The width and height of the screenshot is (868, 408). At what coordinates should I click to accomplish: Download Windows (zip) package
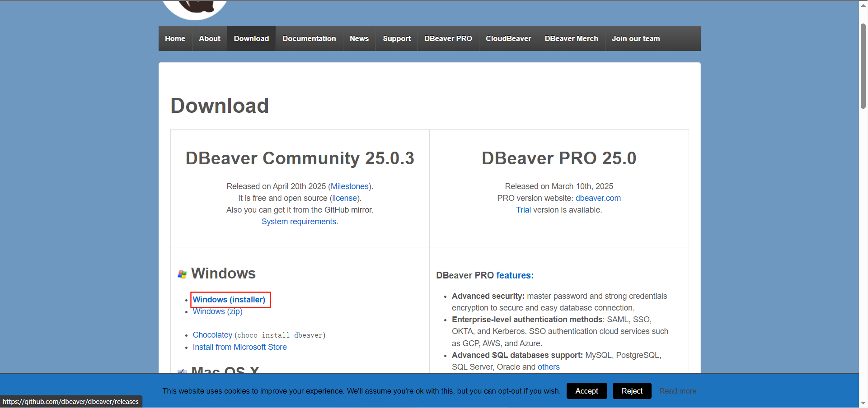(218, 311)
